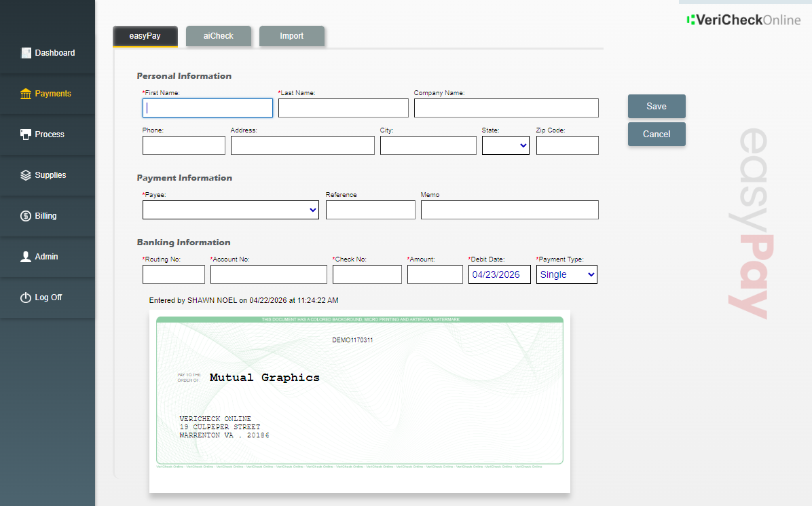Click the Address input field

[302, 145]
